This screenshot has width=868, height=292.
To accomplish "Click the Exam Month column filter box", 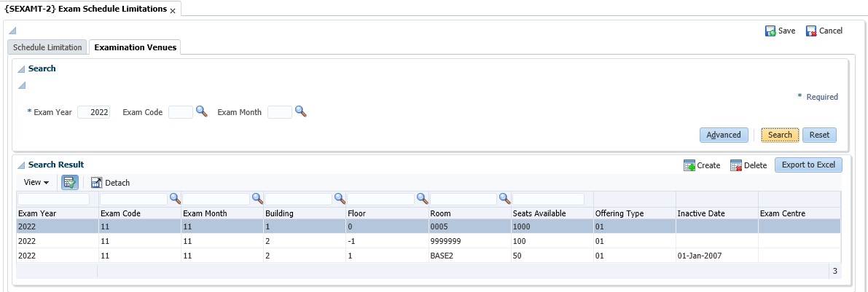I will (216, 199).
